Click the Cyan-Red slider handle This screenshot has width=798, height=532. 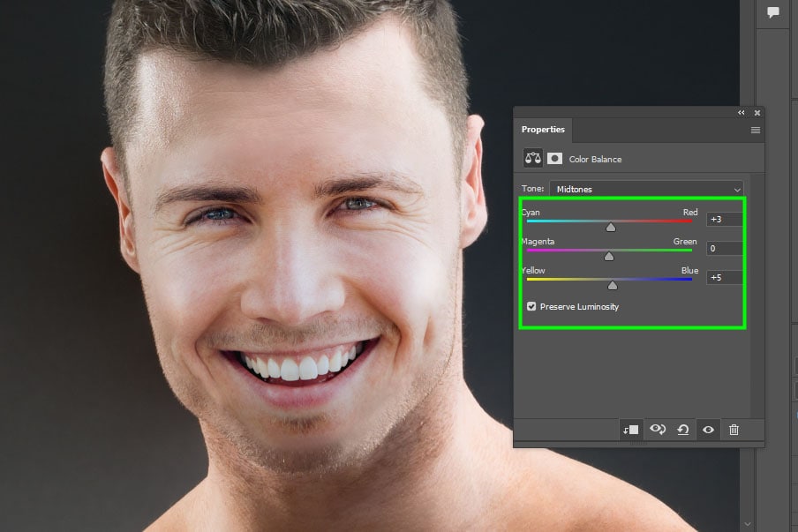coord(611,228)
